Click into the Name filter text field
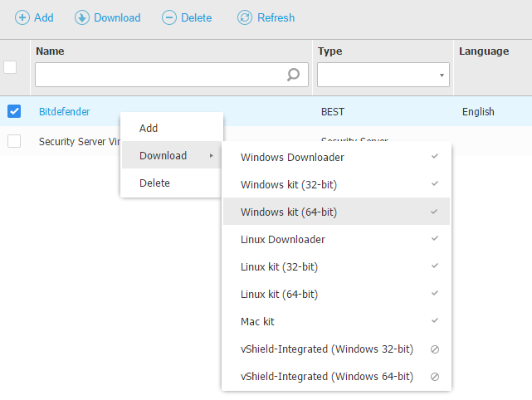Screen dimensions: 532x400 coord(159,76)
